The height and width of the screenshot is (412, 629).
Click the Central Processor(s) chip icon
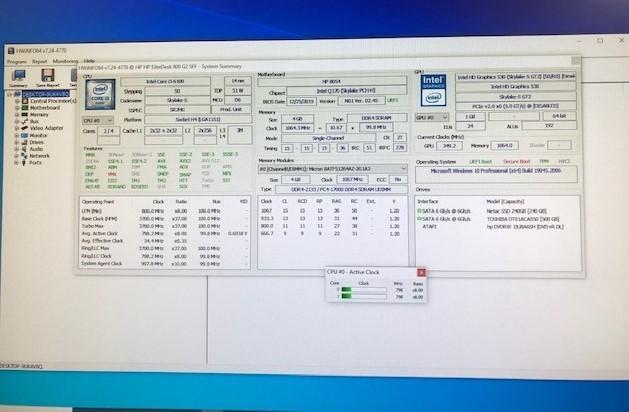25,101
